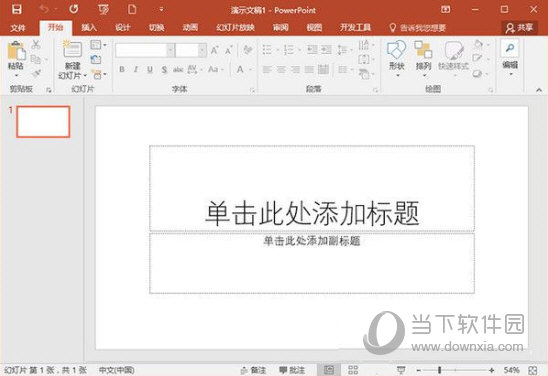Image resolution: width=548 pixels, height=376 pixels.
Task: Undo the last action
Action: coord(44,9)
